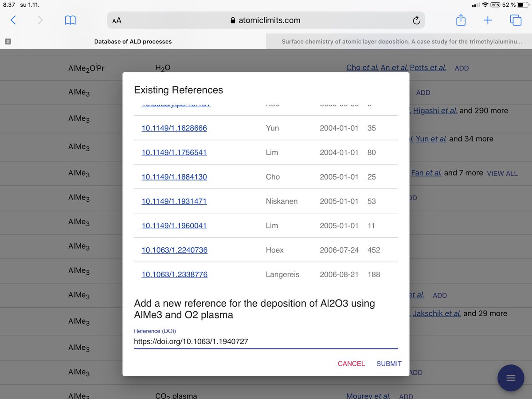Open the An et al. reference link
532x399 pixels.
[x=394, y=68]
